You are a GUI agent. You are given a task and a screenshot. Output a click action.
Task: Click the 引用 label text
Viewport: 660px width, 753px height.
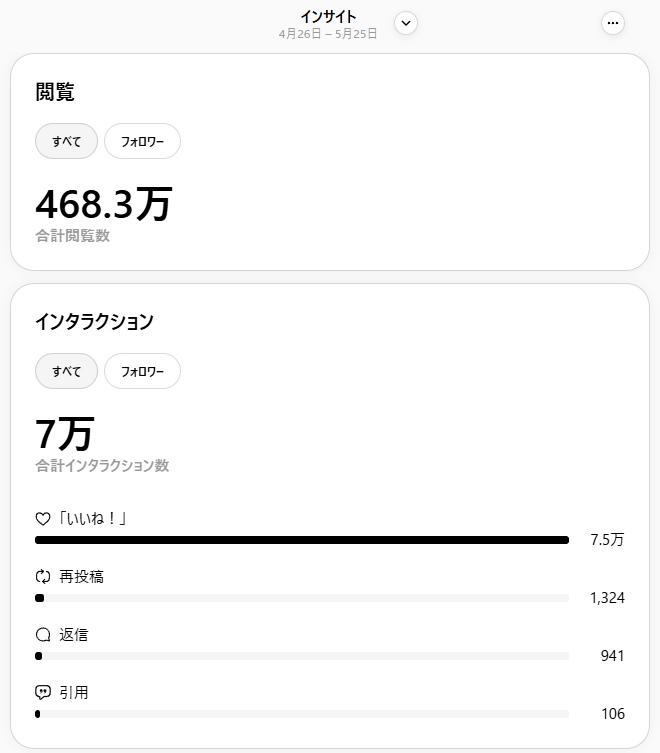[x=74, y=692]
